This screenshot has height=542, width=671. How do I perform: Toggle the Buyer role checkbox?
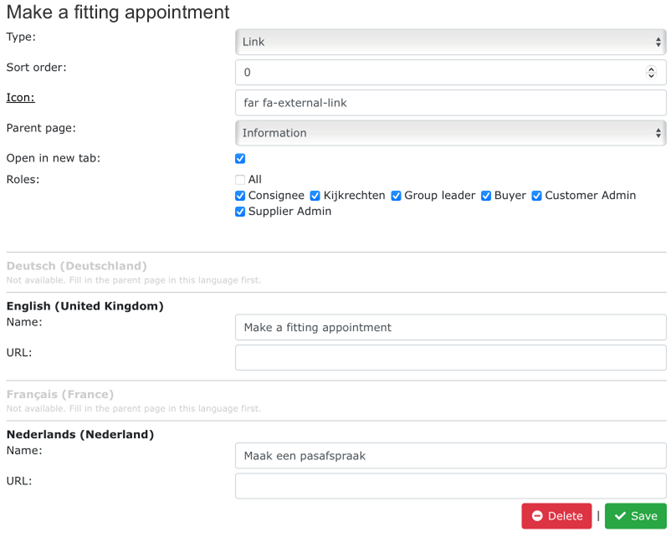486,196
